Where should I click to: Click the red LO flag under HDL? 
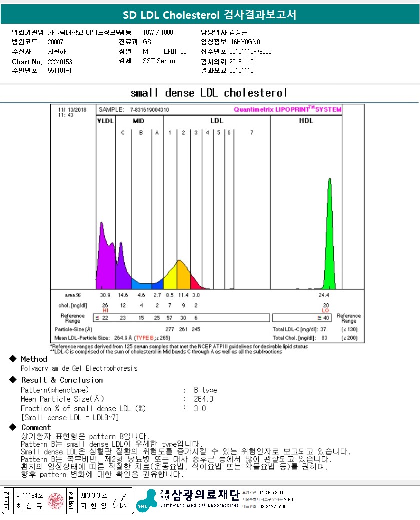click(325, 311)
